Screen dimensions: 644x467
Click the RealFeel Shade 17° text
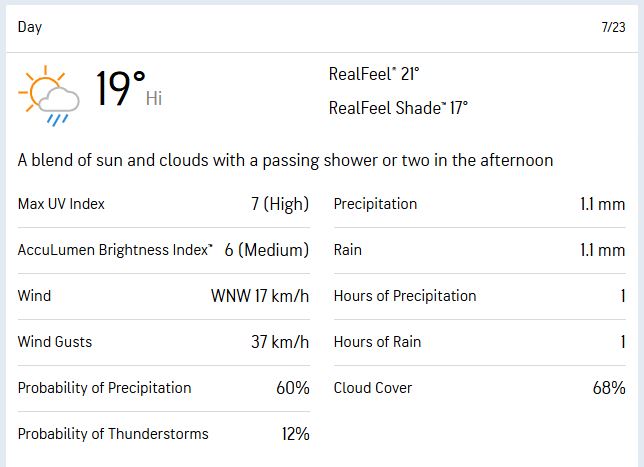click(x=398, y=108)
